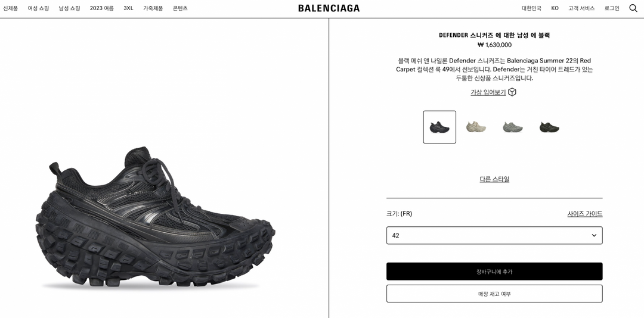Image resolution: width=644 pixels, height=318 pixels.
Task: Open the 남성 쇼핑 menu
Action: pyautogui.click(x=69, y=8)
